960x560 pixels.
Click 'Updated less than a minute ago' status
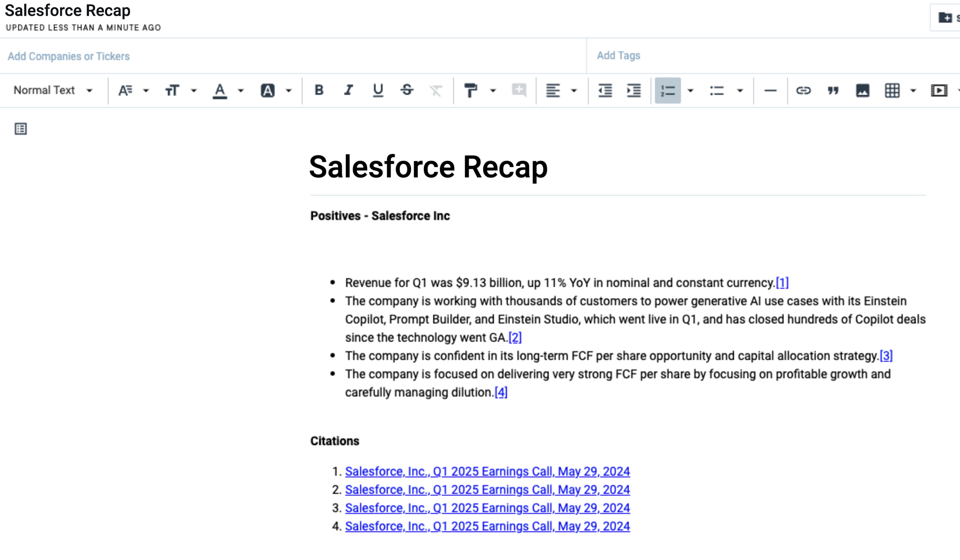tap(84, 28)
